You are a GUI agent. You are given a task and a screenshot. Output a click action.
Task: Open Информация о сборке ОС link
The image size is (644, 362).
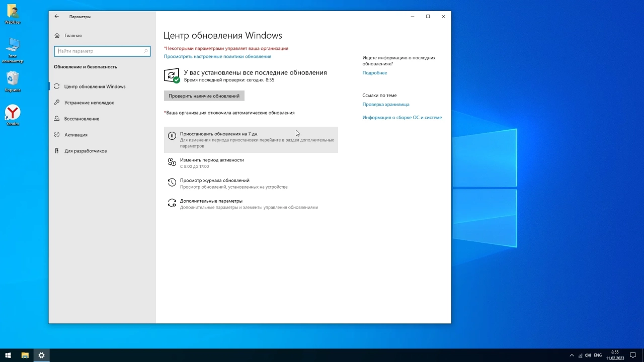[x=402, y=118]
